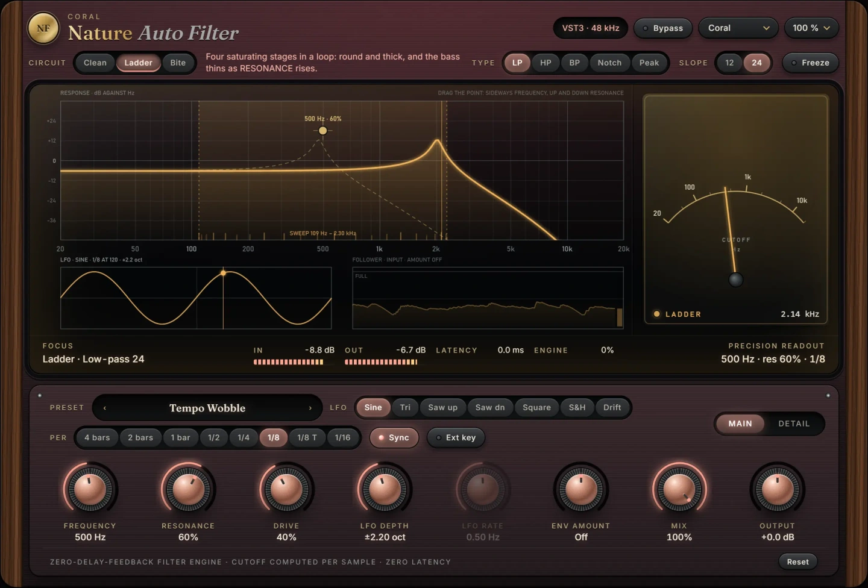Viewport: 868px width, 588px height.
Task: Set period to 4 bars
Action: point(97,438)
